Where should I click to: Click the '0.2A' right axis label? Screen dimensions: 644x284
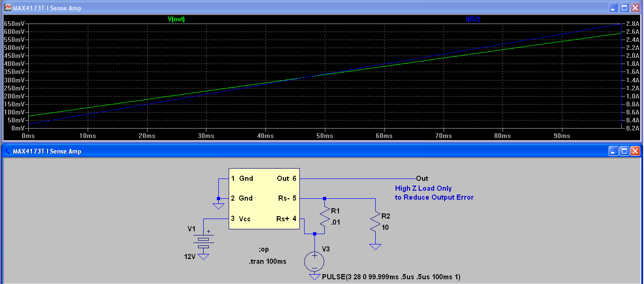coord(633,128)
